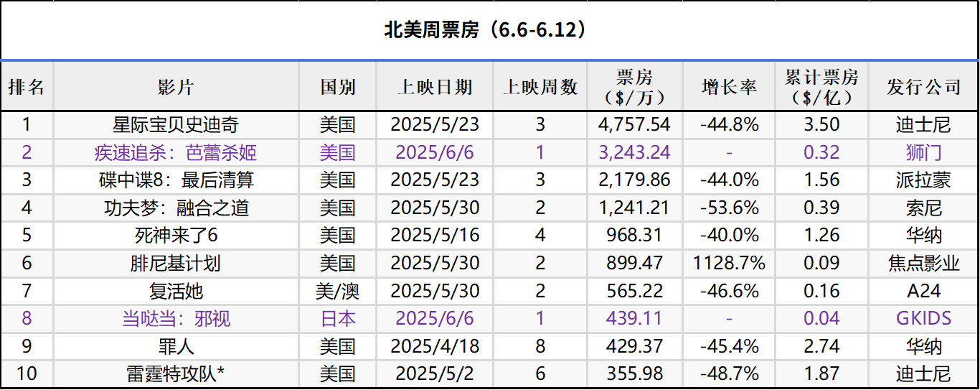Image resolution: width=980 pixels, height=390 pixels.
Task: Click growth rate -53.6%
Action: pyautogui.click(x=729, y=208)
